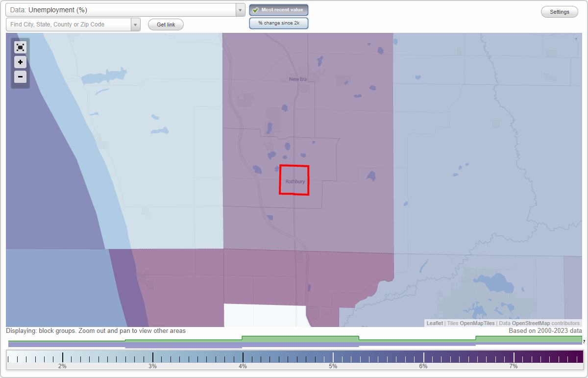
Task: Follow the Leaflet attribution link
Action: coord(434,323)
